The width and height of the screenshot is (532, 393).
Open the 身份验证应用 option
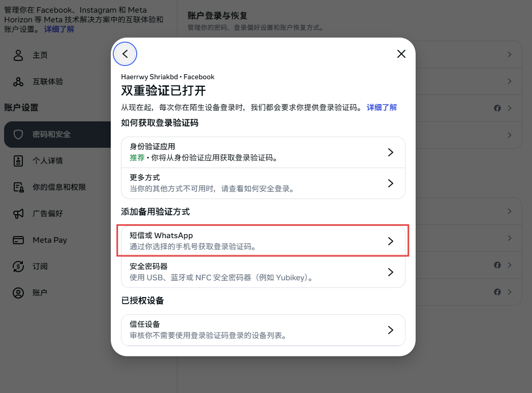pyautogui.click(x=263, y=152)
